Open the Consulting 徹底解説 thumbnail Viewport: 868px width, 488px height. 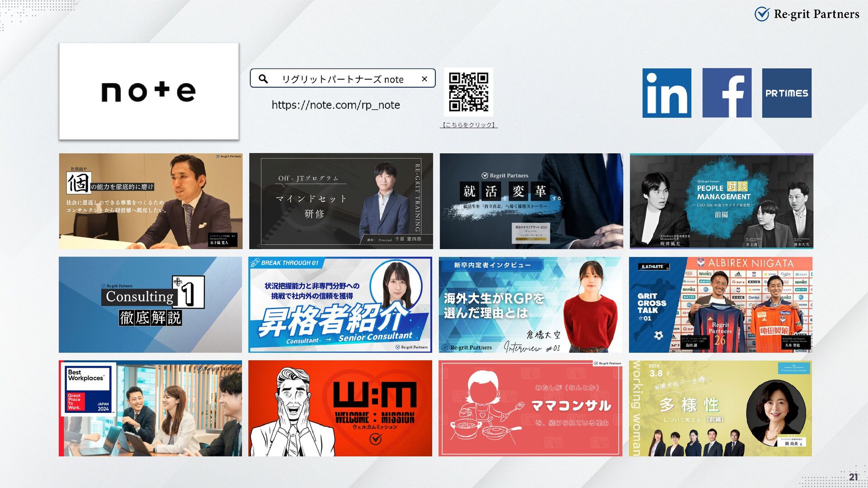[x=151, y=305]
